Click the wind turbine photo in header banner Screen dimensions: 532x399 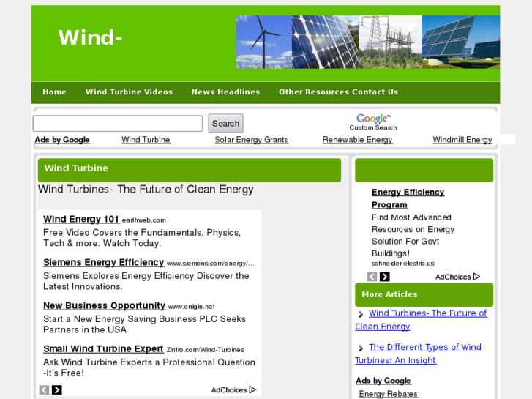[264, 42]
